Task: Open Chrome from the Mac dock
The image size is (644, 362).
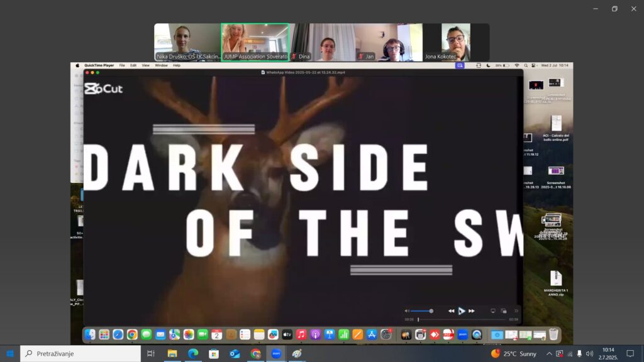Action: coord(132,334)
